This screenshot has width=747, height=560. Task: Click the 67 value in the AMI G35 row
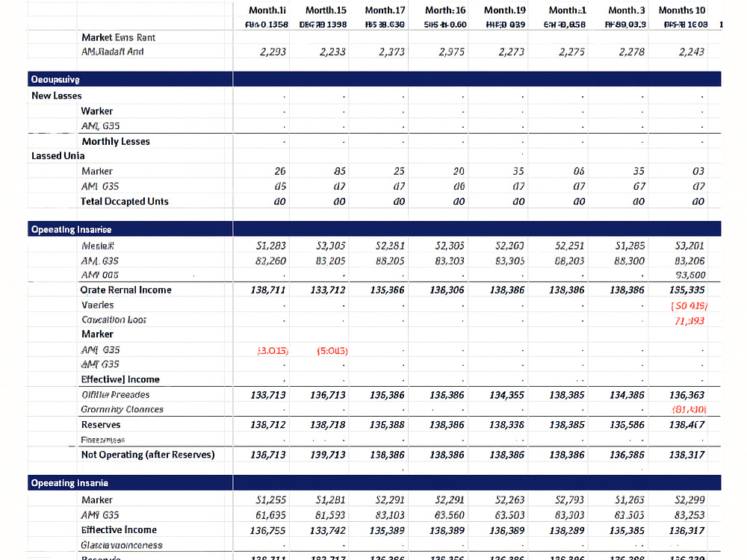pyautogui.click(x=639, y=186)
